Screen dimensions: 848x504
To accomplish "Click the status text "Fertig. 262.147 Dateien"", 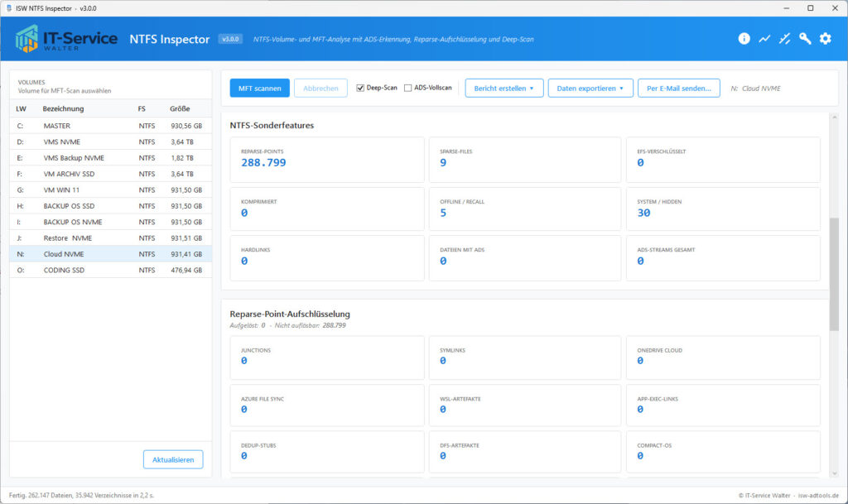I will click(41, 496).
